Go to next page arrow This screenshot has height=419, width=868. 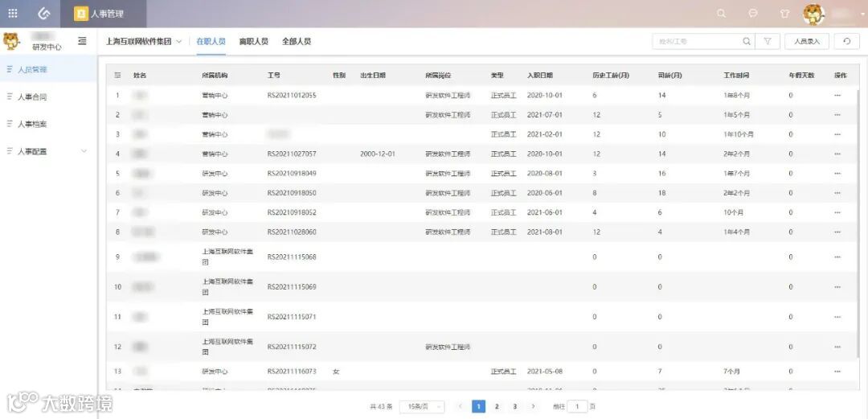click(533, 406)
